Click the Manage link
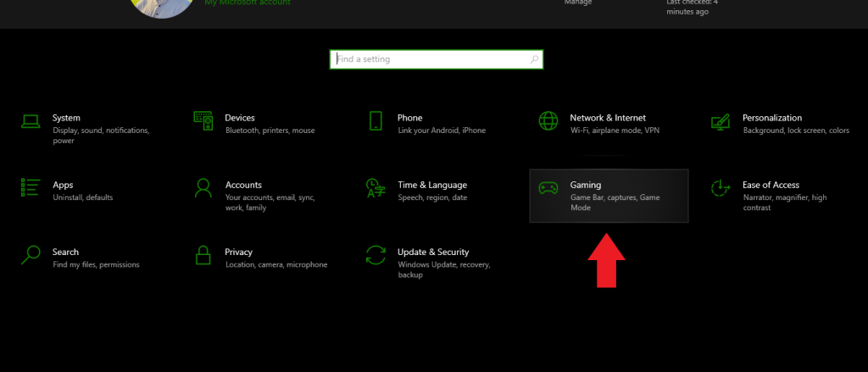Image resolution: width=868 pixels, height=372 pixels. pos(578,3)
